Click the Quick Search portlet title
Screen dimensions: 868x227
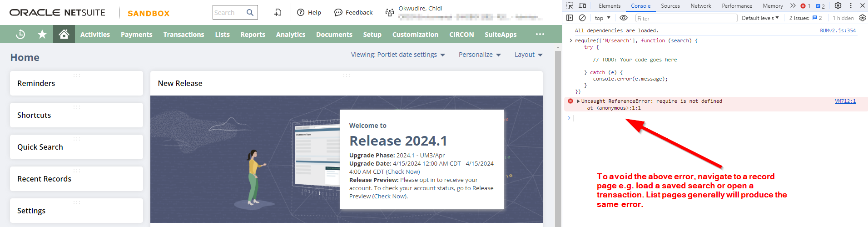pos(40,147)
